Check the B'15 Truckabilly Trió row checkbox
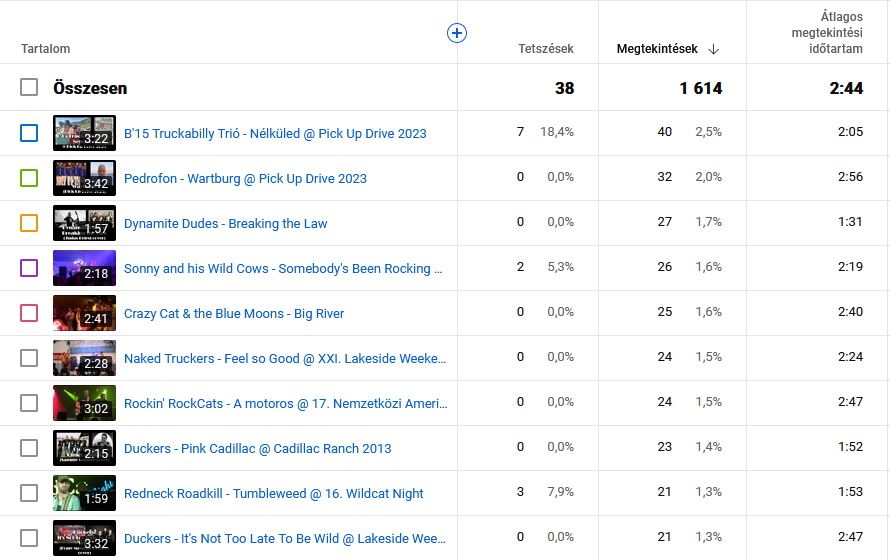The height and width of the screenshot is (560, 890). 29,133
